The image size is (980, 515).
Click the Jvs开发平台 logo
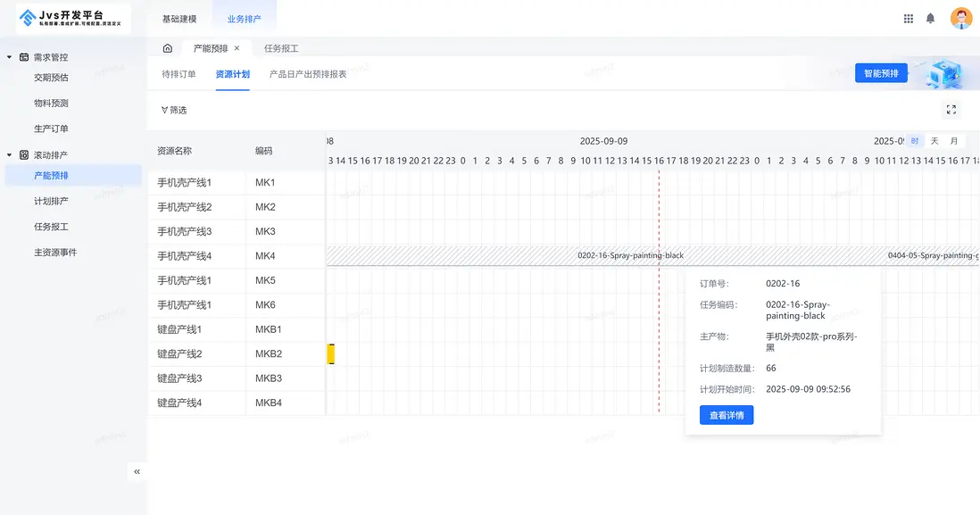click(72, 18)
